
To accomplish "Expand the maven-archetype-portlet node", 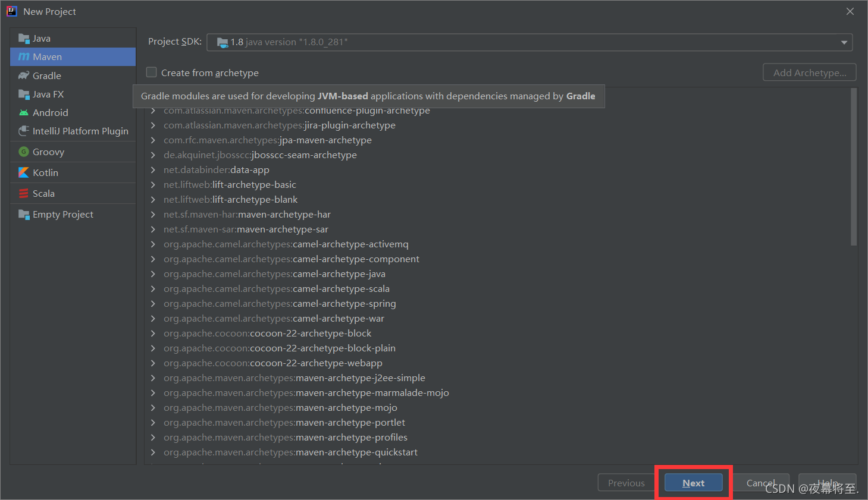I will (153, 422).
